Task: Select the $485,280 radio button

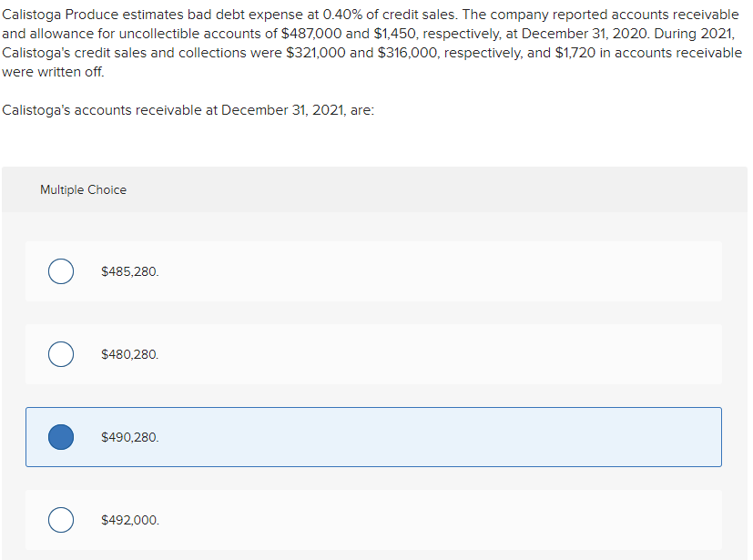Action: 60,270
